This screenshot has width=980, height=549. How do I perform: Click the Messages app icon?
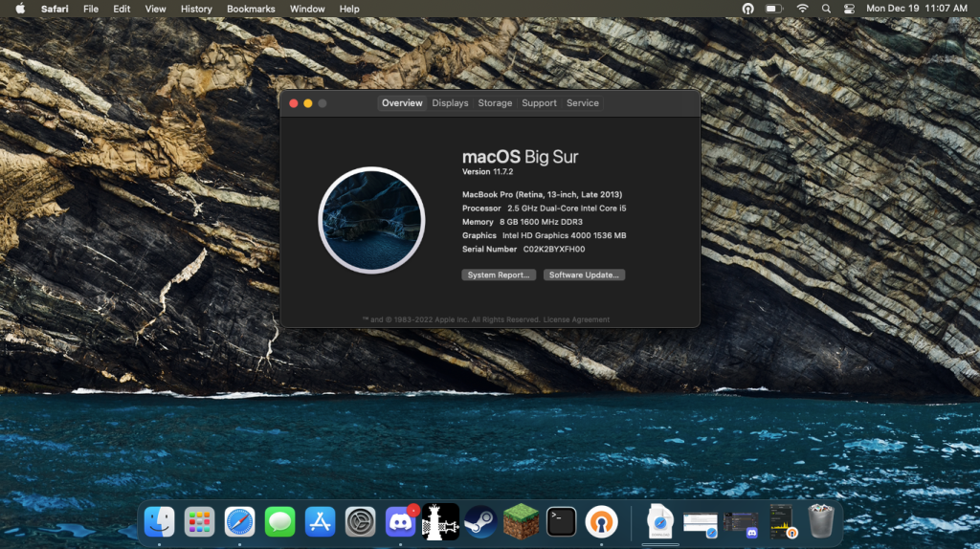pos(279,521)
